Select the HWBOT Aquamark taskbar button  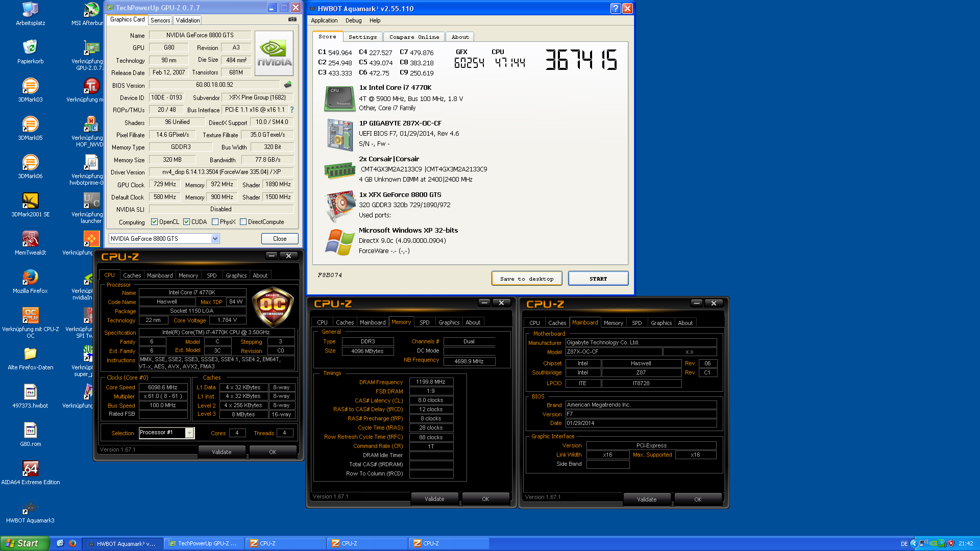pyautogui.click(x=123, y=543)
